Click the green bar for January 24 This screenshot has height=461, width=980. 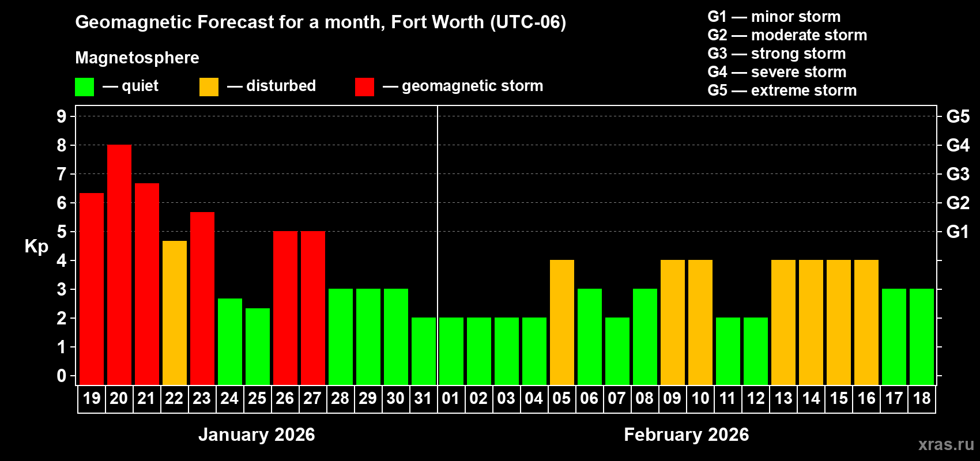230,342
